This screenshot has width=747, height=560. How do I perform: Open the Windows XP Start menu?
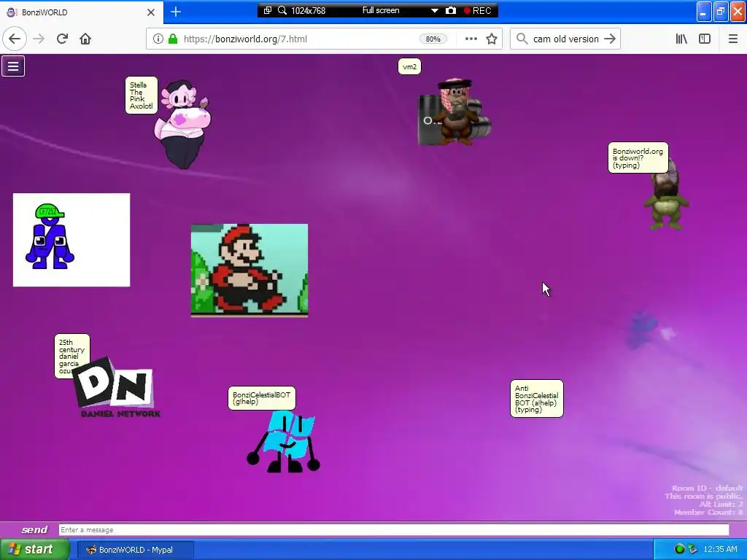coord(34,549)
